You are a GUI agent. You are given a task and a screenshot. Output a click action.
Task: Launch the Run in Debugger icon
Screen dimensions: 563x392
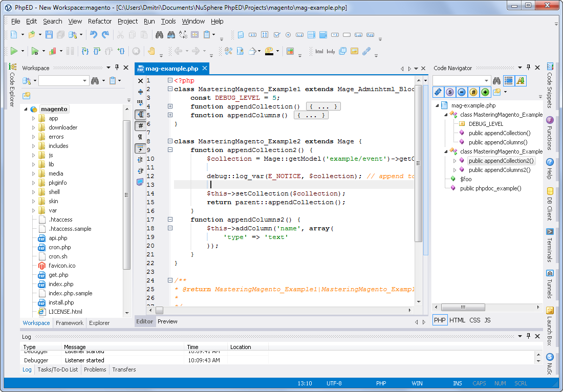click(35, 51)
